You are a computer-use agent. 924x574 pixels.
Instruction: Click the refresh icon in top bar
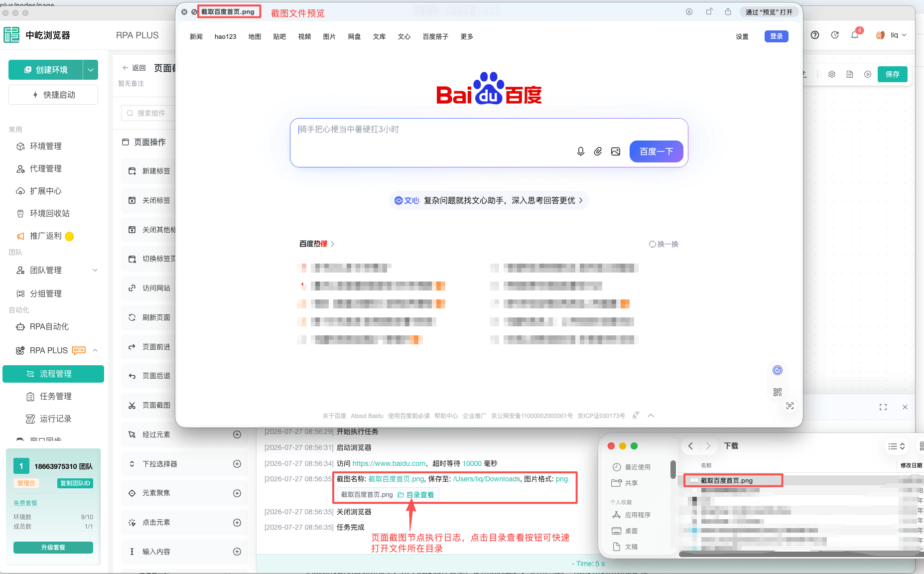point(835,35)
